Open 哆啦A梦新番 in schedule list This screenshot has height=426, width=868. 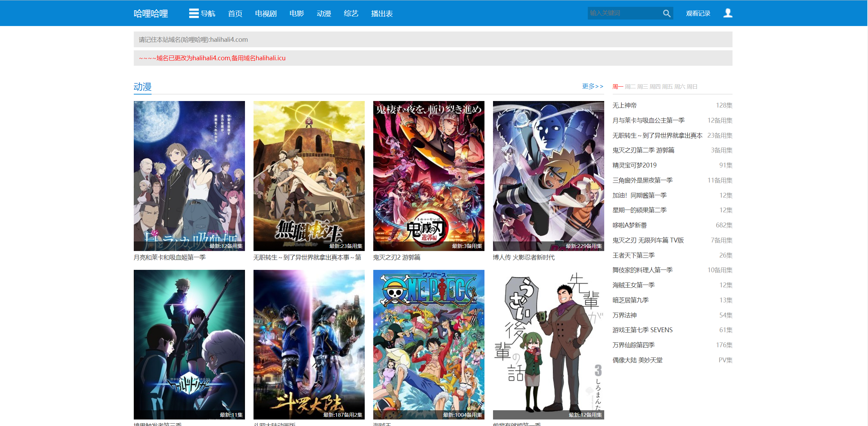pyautogui.click(x=630, y=225)
